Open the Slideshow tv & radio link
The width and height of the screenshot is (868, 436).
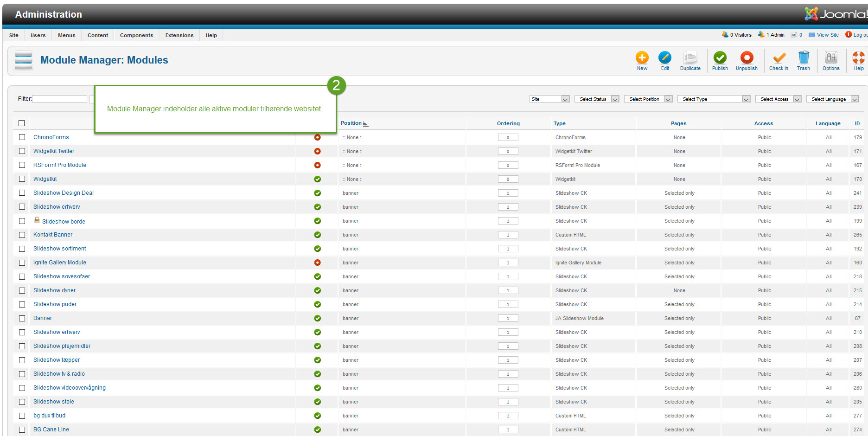pos(59,374)
